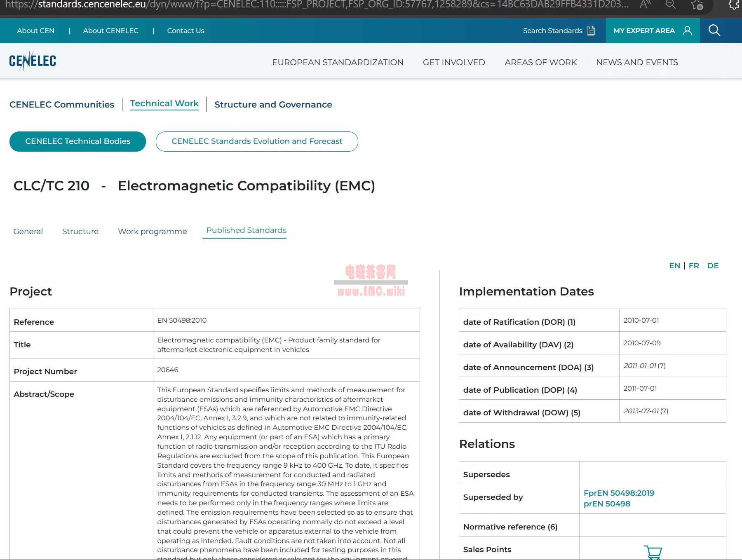Click the CLC/TC 210 page heading

click(194, 186)
